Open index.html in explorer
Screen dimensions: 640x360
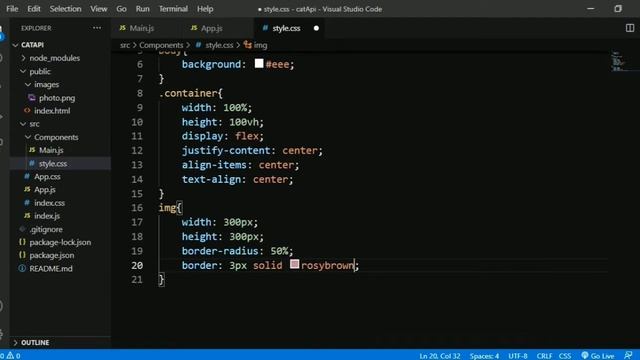click(x=52, y=111)
